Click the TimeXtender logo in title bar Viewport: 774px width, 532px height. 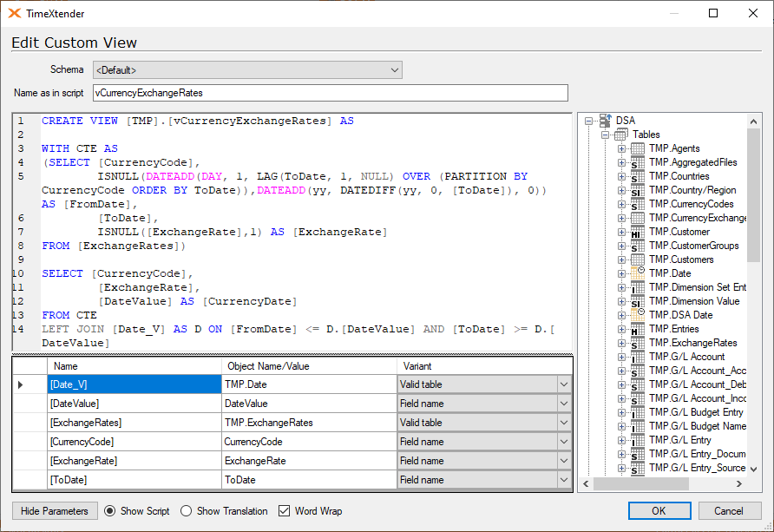(14, 13)
